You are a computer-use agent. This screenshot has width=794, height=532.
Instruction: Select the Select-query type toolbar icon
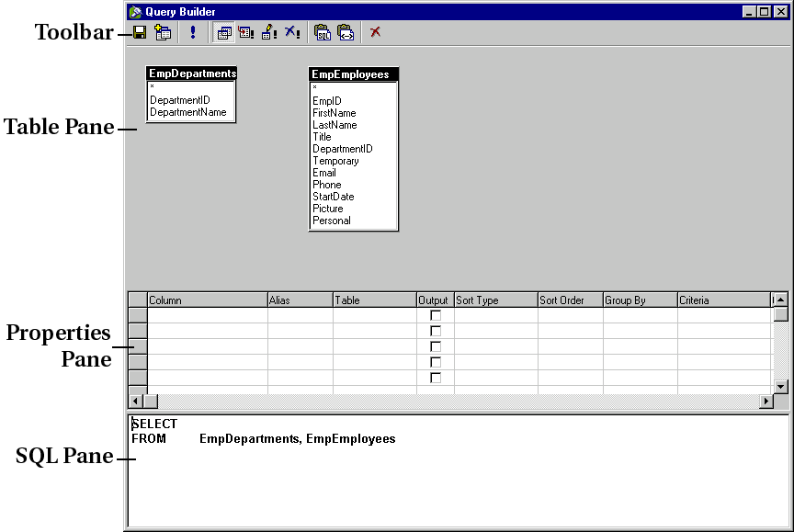click(223, 32)
